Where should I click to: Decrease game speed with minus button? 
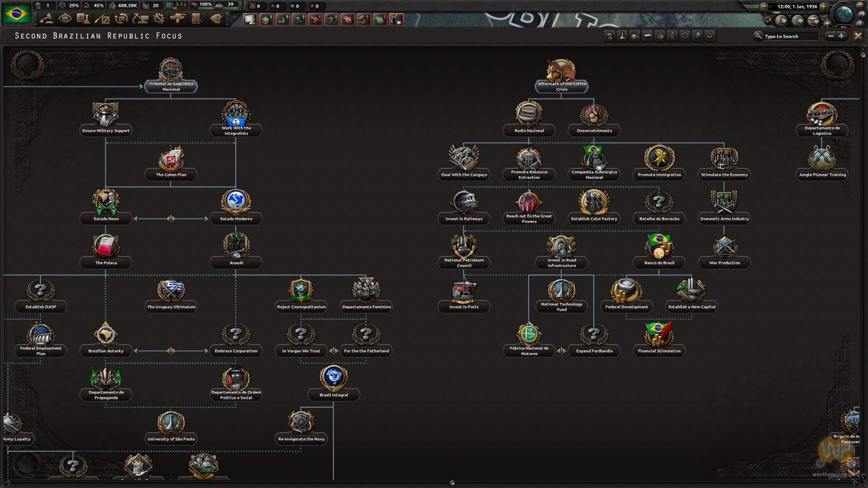coord(764,6)
